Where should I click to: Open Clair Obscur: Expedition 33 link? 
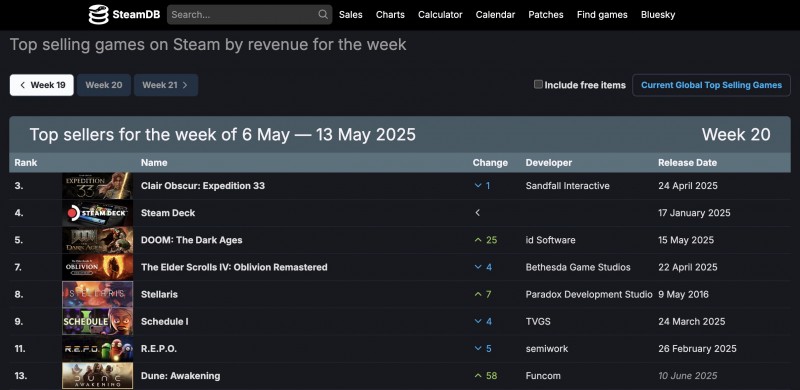203,186
